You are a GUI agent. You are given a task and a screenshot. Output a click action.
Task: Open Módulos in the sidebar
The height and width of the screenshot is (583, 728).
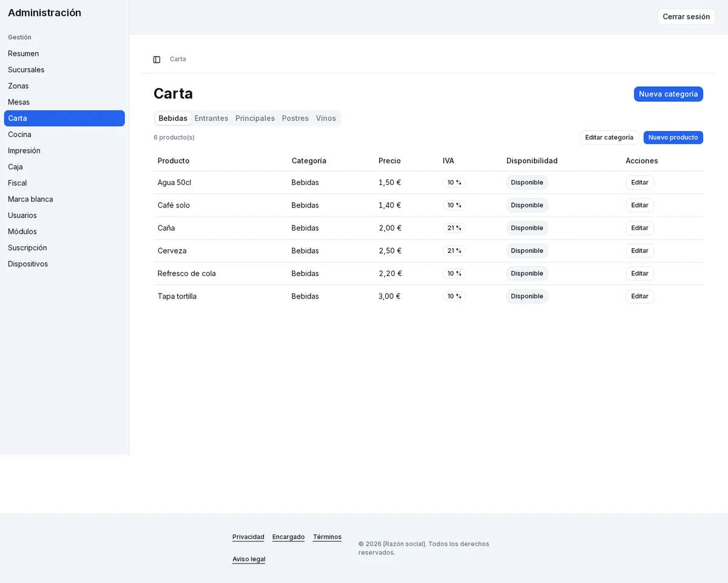click(64, 232)
